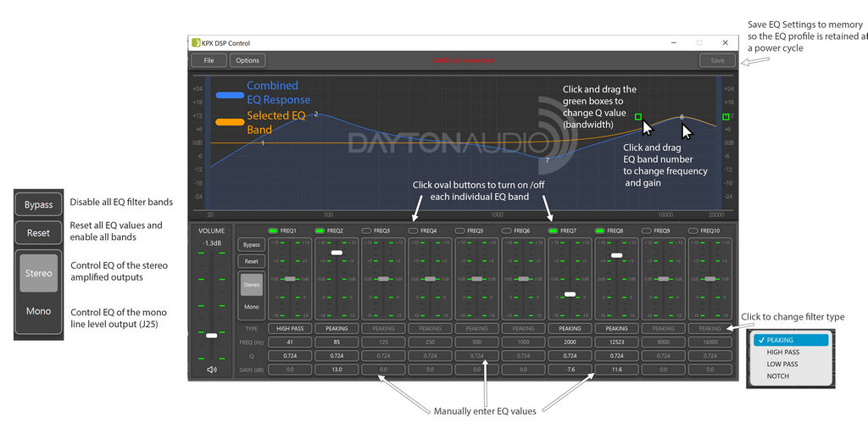Click Bypass in the enlarged left inset
868x423 pixels.
(38, 205)
